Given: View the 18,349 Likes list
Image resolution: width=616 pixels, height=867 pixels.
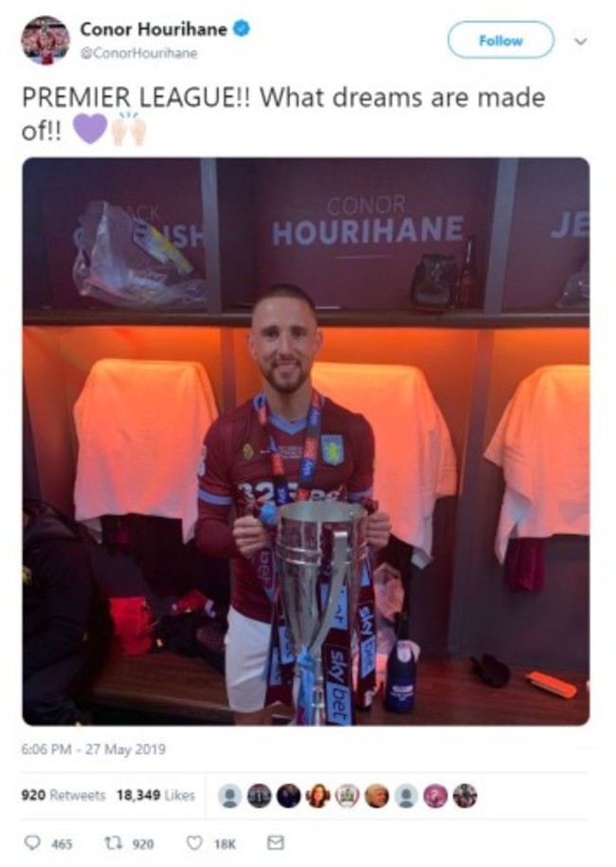Looking at the screenshot, I should coord(156,795).
